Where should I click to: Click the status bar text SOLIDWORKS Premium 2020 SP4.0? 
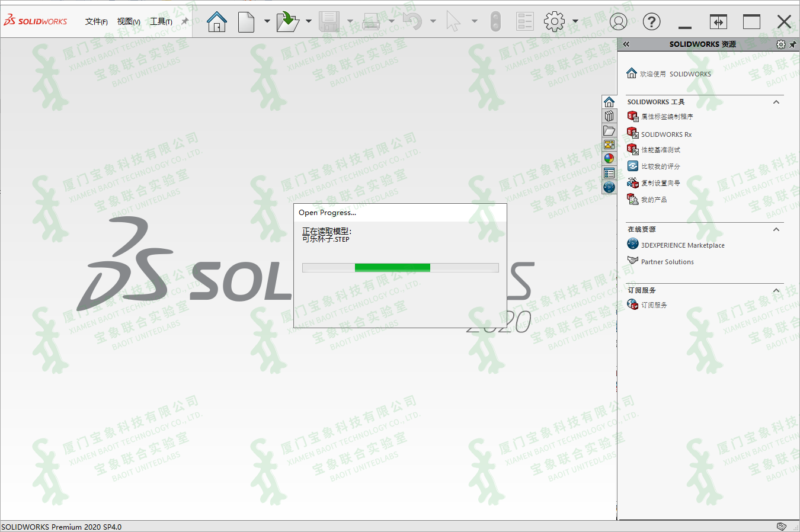click(x=62, y=527)
